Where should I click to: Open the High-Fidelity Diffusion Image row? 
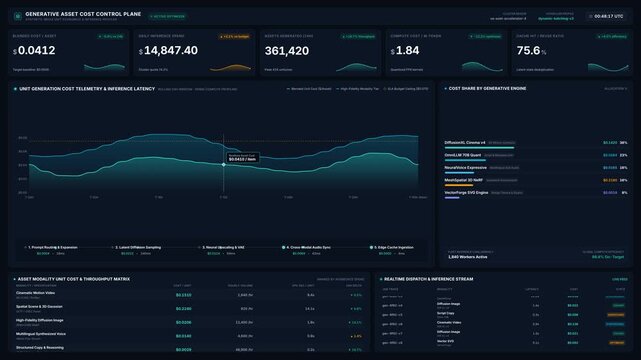(189, 322)
